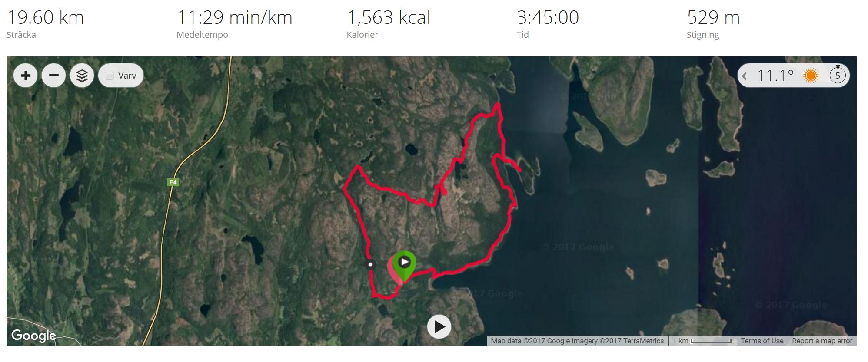Open the map layers selector
The width and height of the screenshot is (868, 362).
pyautogui.click(x=82, y=76)
